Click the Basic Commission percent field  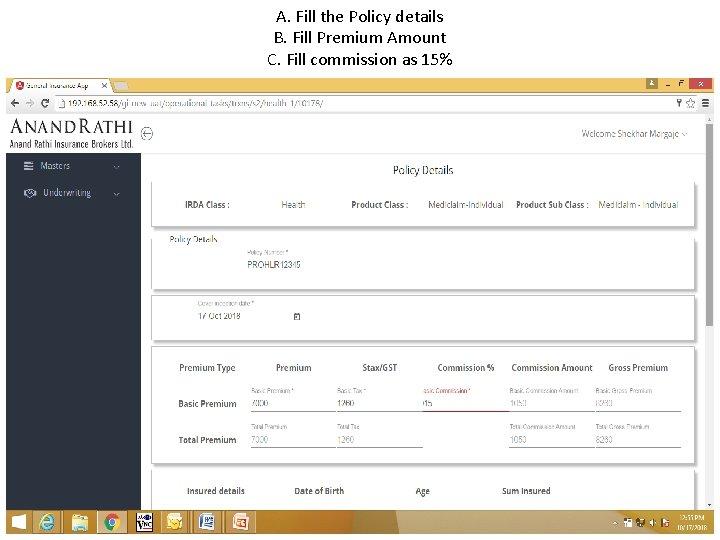[465, 403]
